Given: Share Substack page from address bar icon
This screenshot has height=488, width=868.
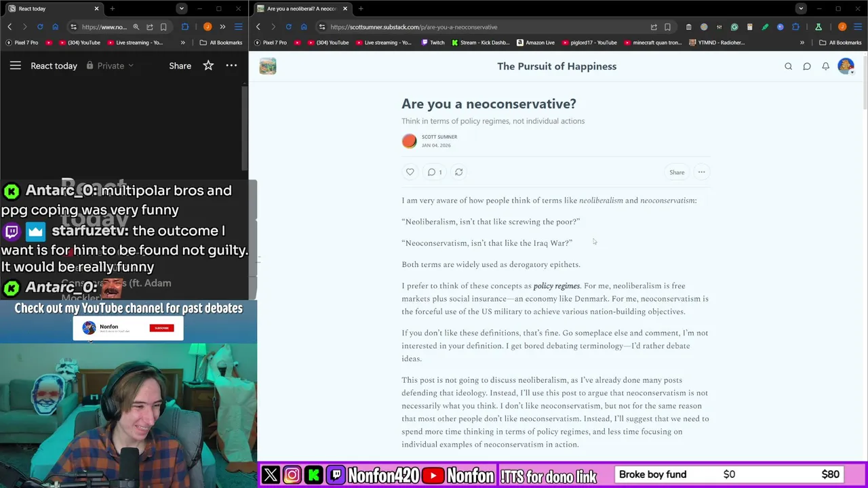Looking at the screenshot, I should pyautogui.click(x=654, y=27).
